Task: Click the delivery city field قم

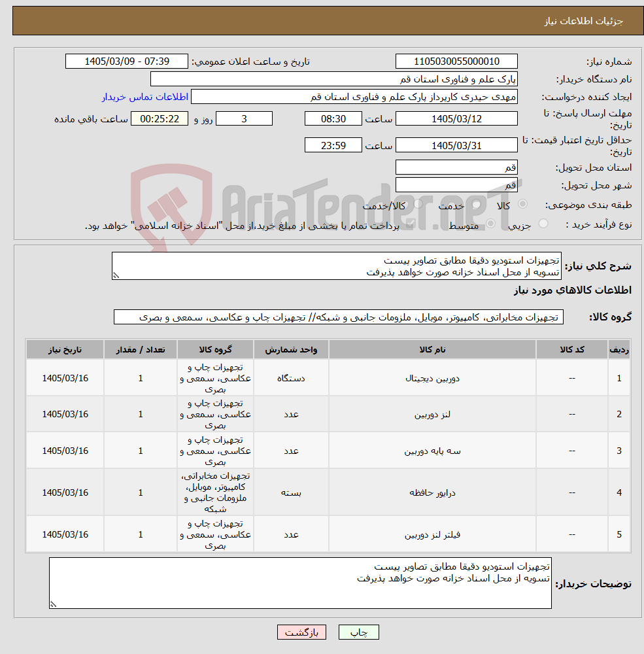Action: pyautogui.click(x=456, y=185)
